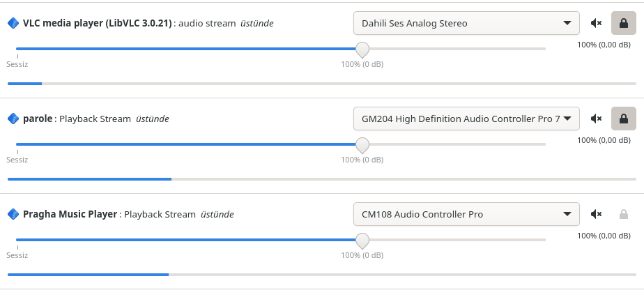Open the Dahili Ses Analog Stereo dropdown
This screenshot has height=304, width=644.
coord(466,24)
